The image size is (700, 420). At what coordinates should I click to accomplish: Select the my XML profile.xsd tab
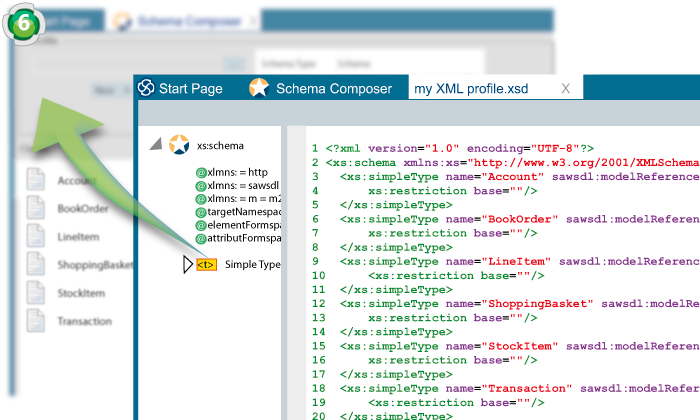point(471,89)
